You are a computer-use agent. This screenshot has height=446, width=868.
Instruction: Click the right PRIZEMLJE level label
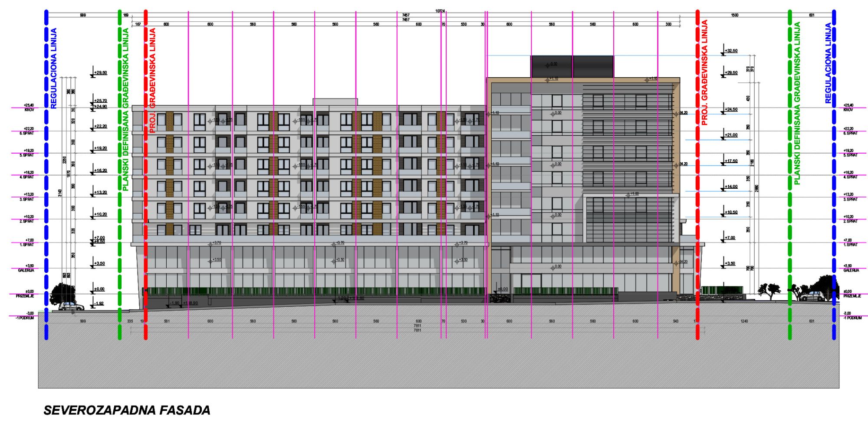click(852, 296)
